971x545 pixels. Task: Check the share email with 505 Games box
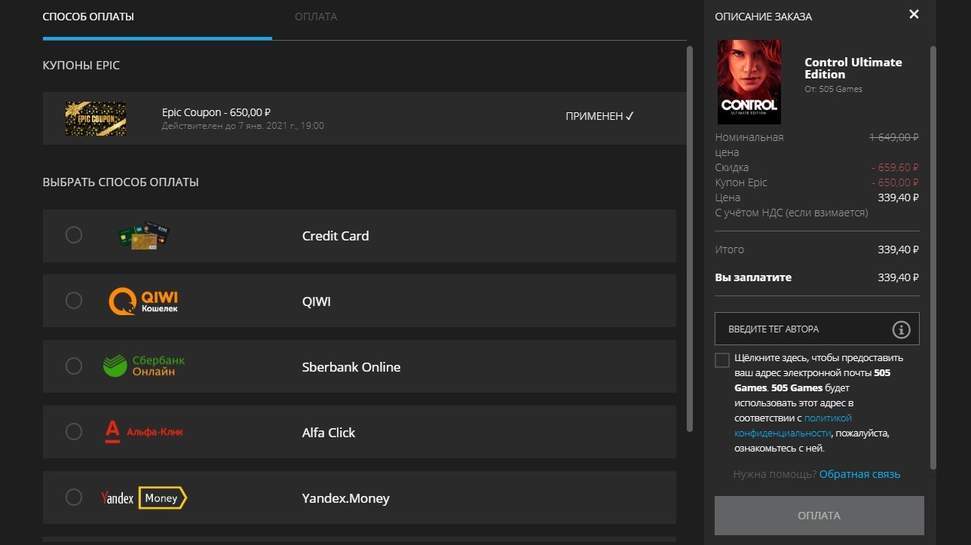pyautogui.click(x=722, y=360)
